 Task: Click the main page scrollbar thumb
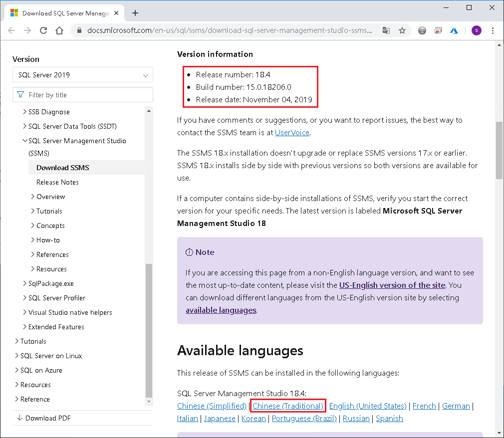(499, 150)
